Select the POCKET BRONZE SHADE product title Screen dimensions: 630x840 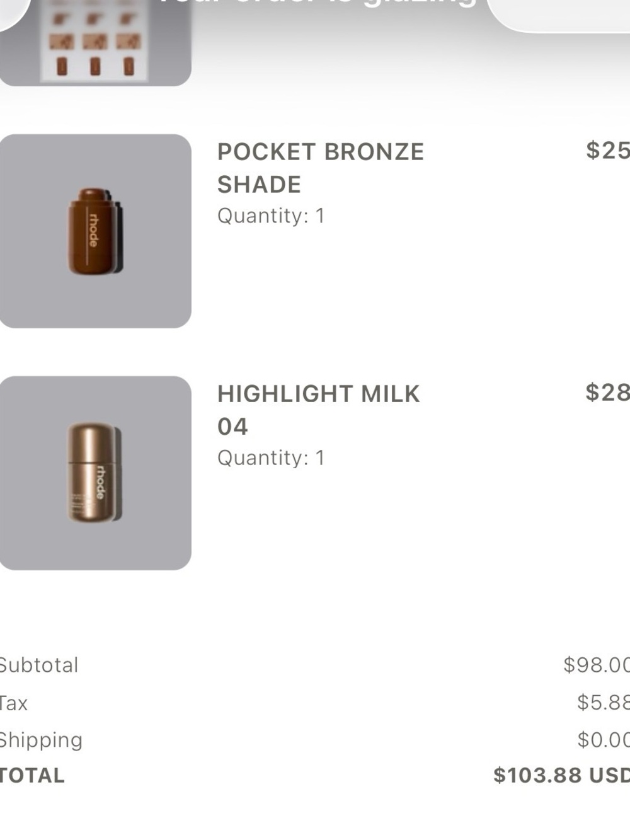[x=321, y=168]
